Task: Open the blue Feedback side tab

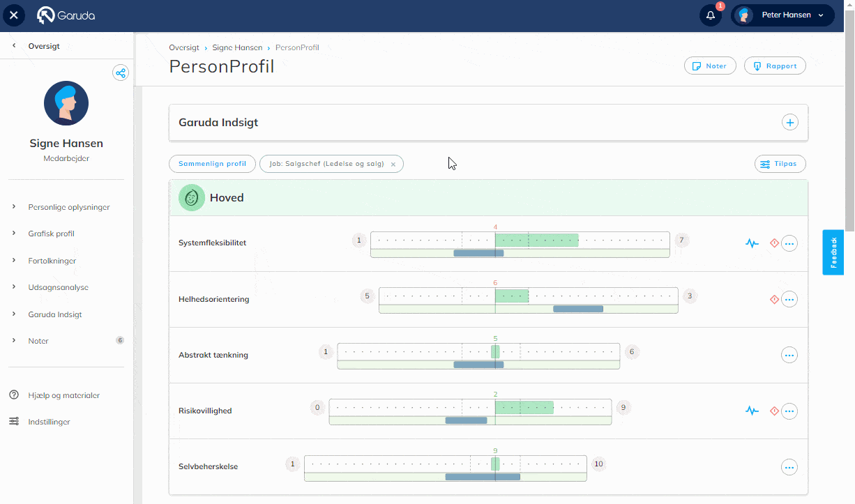Action: click(833, 252)
